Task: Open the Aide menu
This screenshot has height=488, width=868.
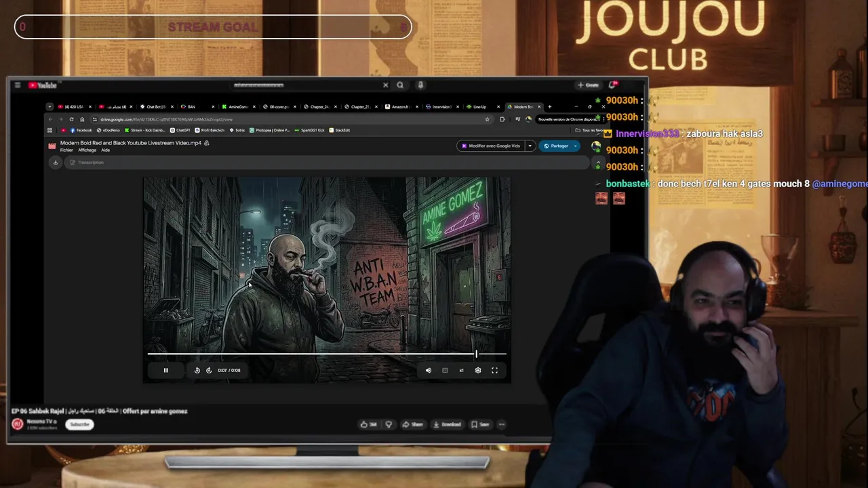Action: click(105, 150)
